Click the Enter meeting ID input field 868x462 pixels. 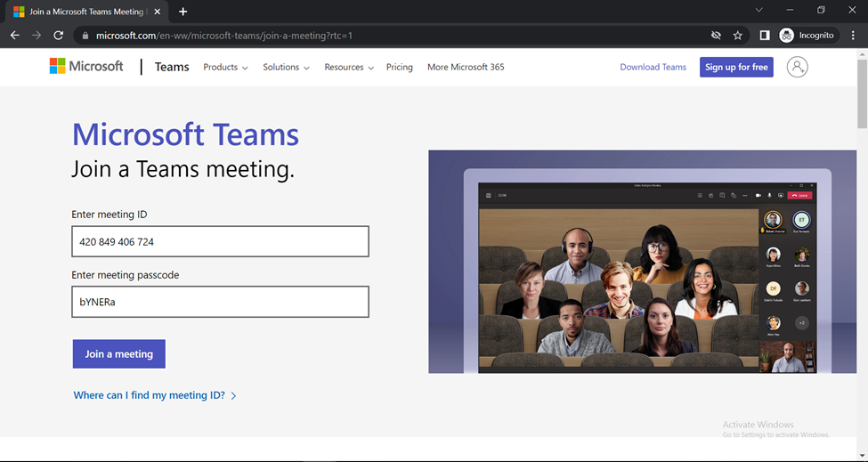point(220,241)
